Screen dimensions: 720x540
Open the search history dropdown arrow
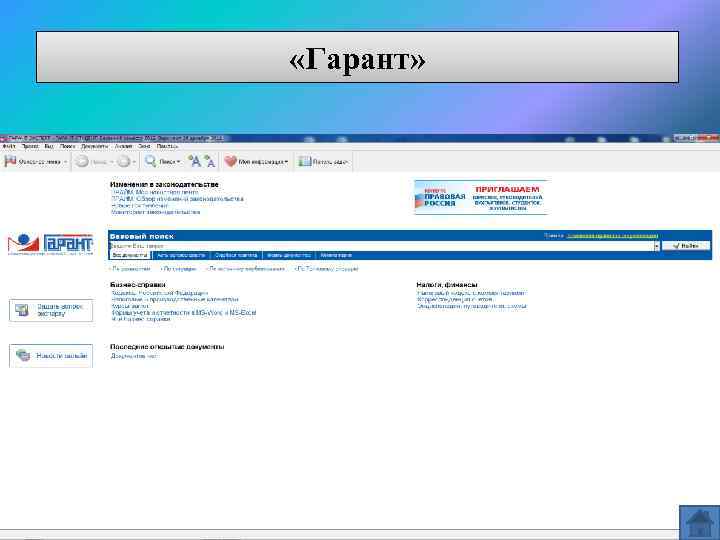pos(657,246)
